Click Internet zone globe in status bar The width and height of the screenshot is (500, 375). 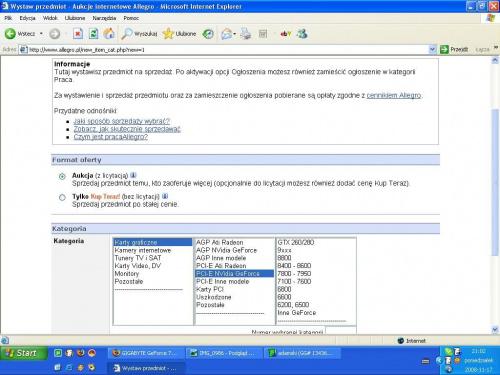(401, 340)
